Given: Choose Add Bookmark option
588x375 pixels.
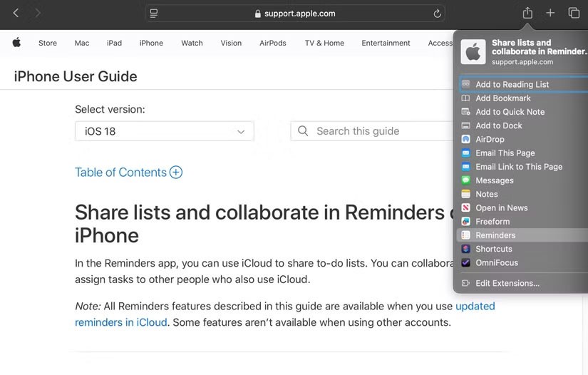Looking at the screenshot, I should tap(503, 98).
